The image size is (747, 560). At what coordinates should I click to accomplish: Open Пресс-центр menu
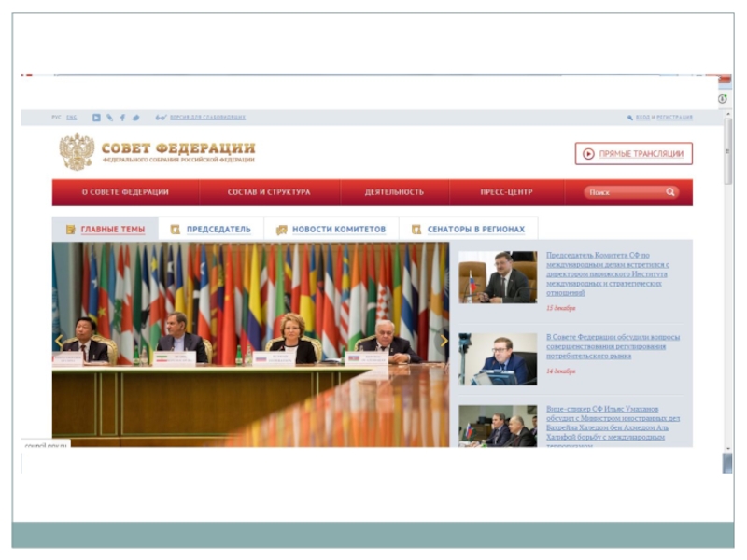tap(506, 192)
